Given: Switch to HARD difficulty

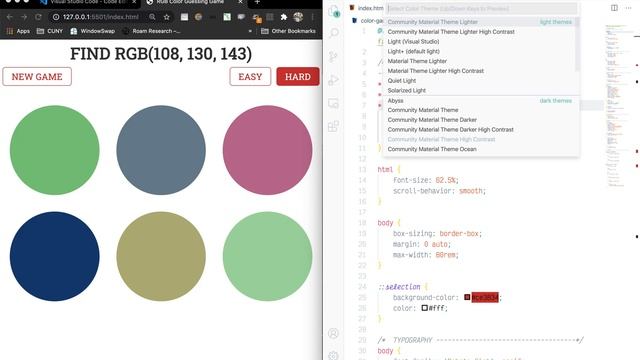Looking at the screenshot, I should coord(298,77).
